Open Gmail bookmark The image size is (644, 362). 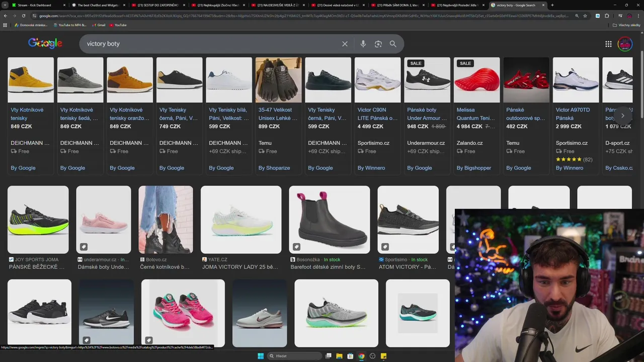tap(99, 25)
